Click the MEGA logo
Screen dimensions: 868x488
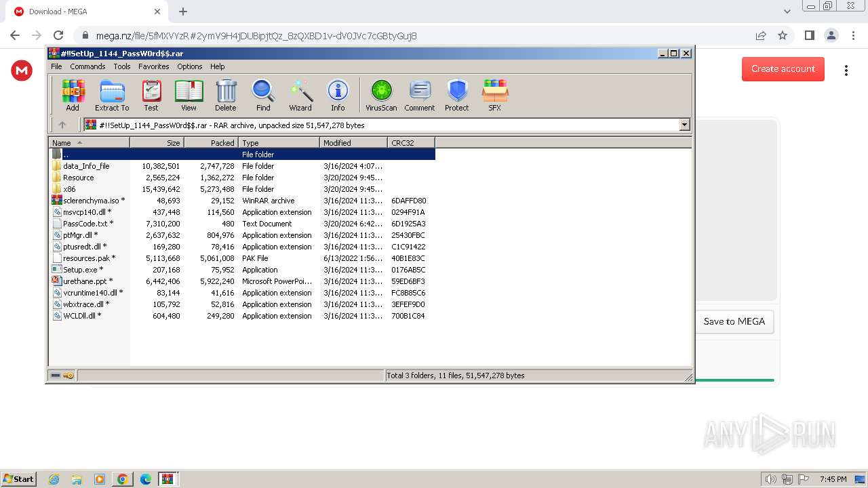(22, 70)
